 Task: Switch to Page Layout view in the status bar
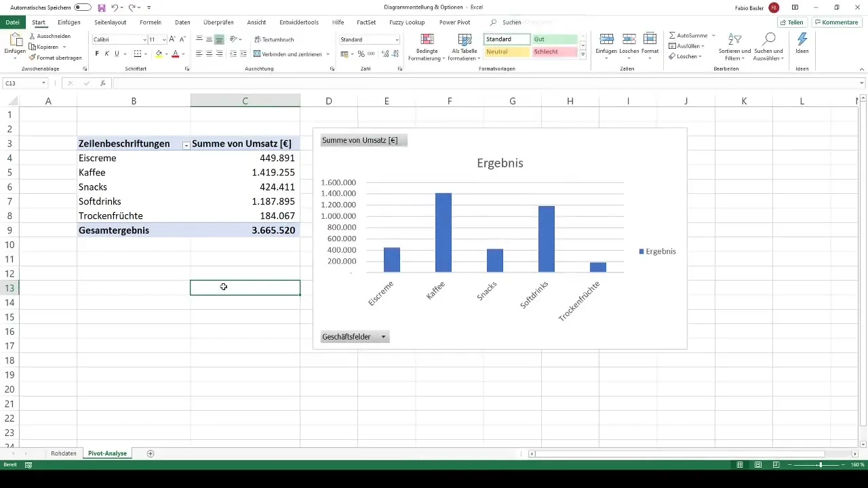pyautogui.click(x=757, y=465)
